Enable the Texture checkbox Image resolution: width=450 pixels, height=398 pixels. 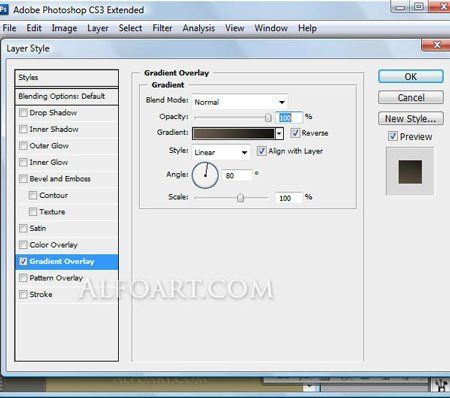[x=33, y=212]
